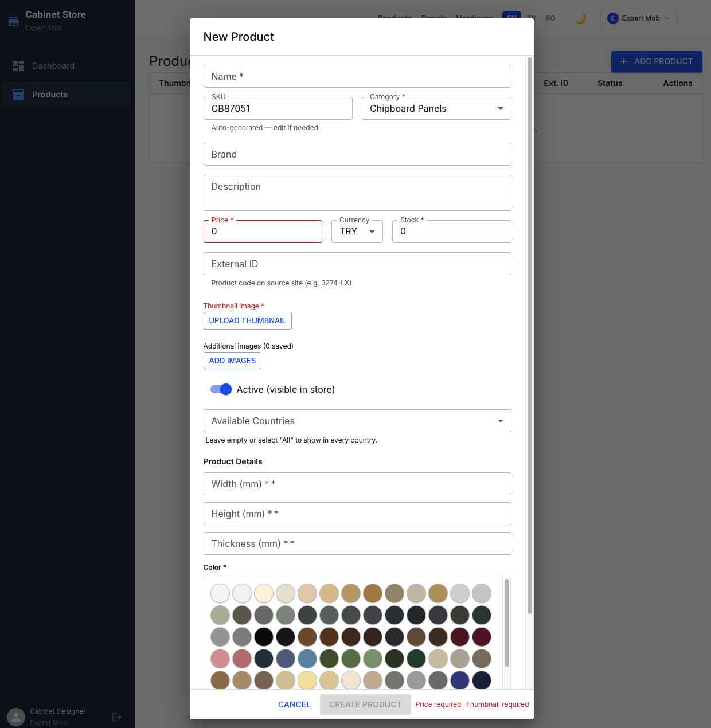711x728 pixels.
Task: Open the Category dropdown showing Chipboard Panels
Action: coord(436,108)
